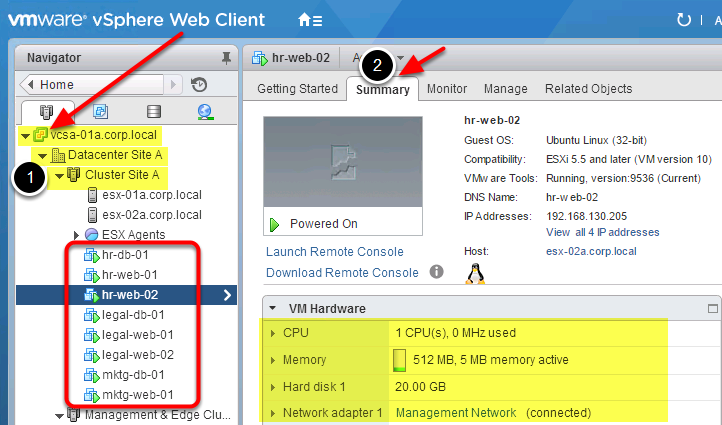The height and width of the screenshot is (425, 722).
Task: Click the host icon for esx-02a.corp.local
Action: tap(92, 215)
